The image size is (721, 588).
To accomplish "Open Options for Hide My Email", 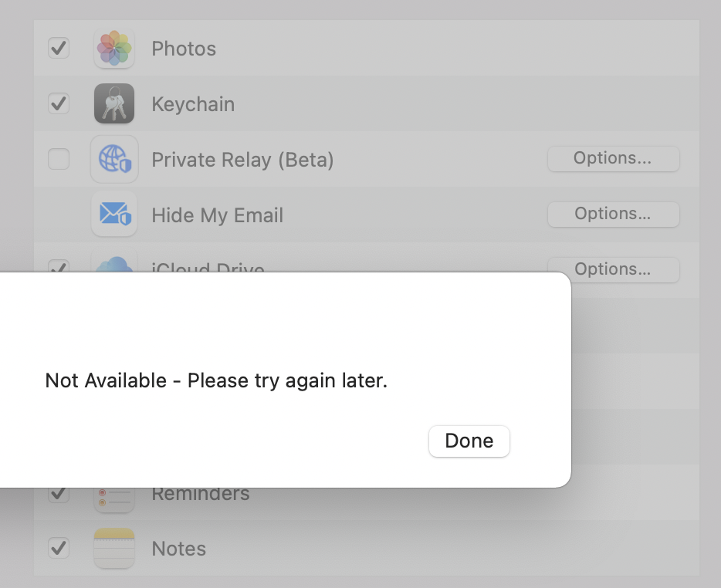I will tap(614, 215).
